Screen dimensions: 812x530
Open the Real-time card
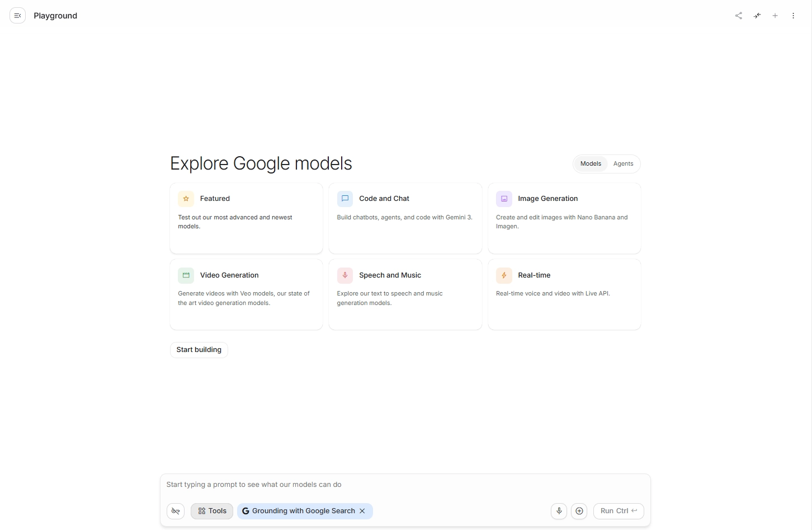(x=564, y=294)
